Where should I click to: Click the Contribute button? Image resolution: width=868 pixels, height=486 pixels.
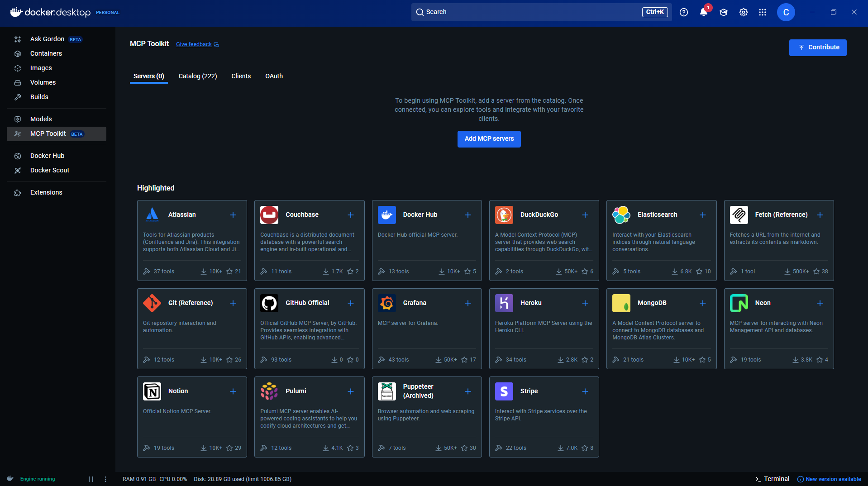click(818, 48)
